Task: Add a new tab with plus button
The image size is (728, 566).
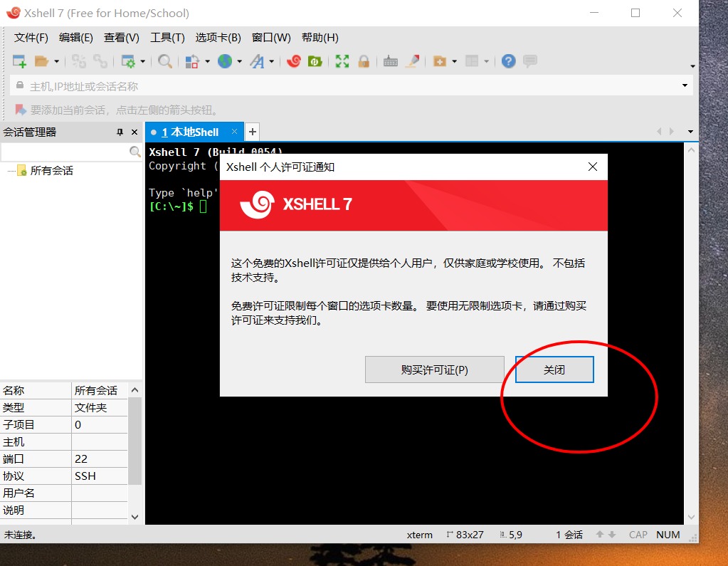Action: 252,132
